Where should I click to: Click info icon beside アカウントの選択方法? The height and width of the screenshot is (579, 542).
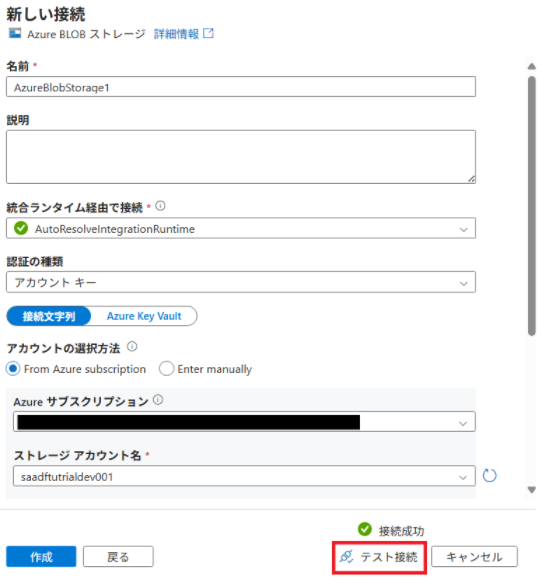132,347
